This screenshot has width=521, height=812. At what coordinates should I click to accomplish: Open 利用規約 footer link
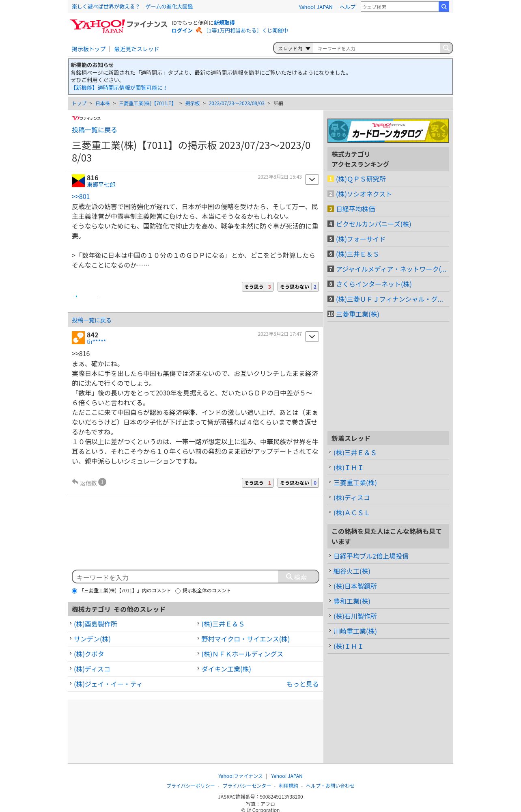tap(288, 786)
